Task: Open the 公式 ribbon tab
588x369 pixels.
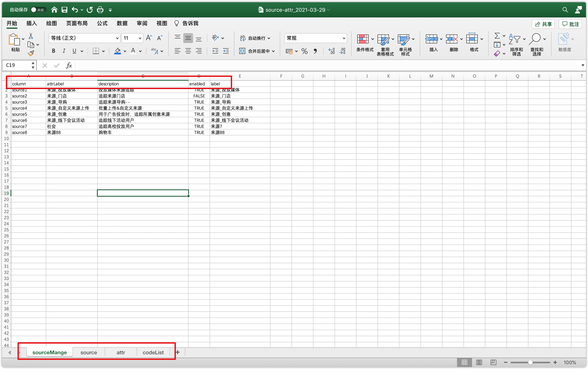Action: (102, 24)
